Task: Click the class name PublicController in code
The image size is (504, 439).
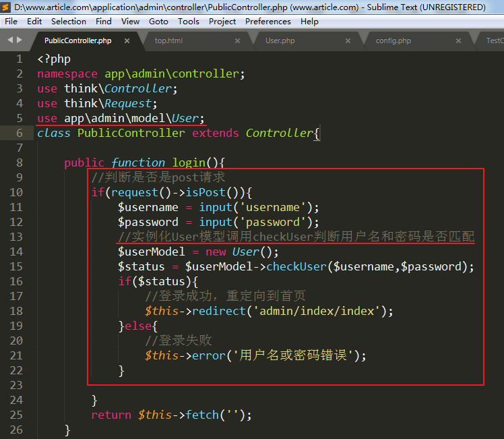Action: (x=131, y=133)
